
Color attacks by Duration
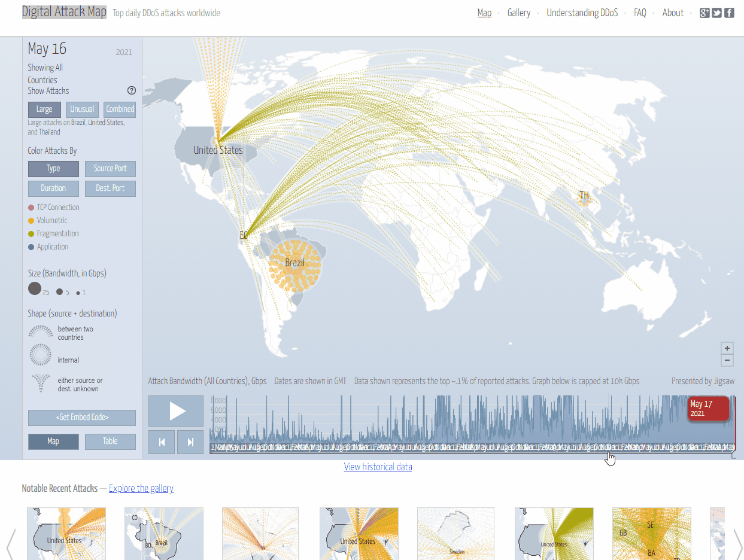click(53, 188)
